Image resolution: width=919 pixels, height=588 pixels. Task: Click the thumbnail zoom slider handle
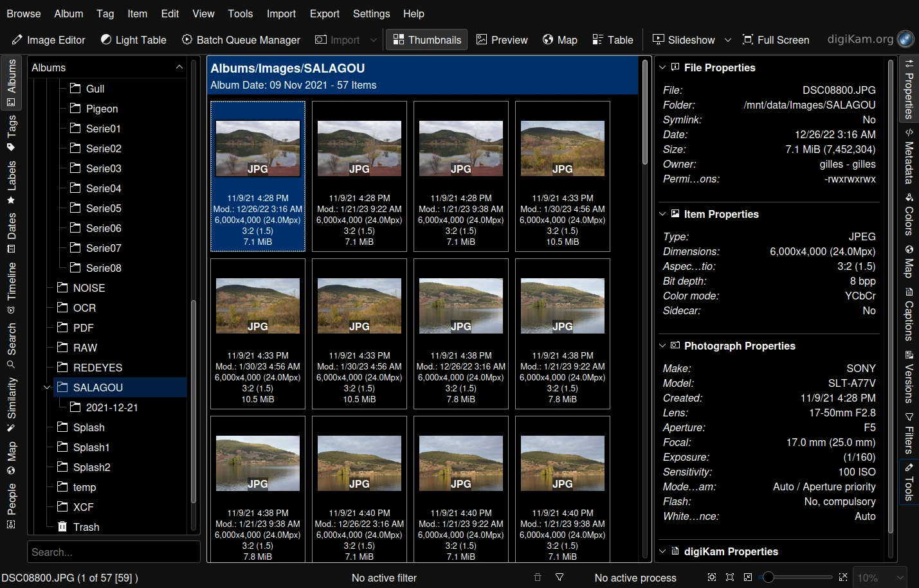pyautogui.click(x=768, y=577)
